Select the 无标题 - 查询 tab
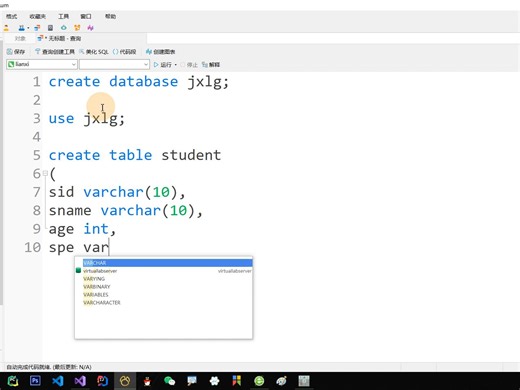Screen dimensions: 520x390 click(x=59, y=39)
